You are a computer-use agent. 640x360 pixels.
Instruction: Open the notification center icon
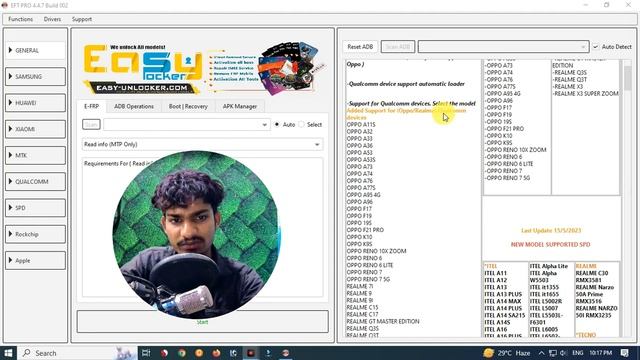[x=624, y=353]
